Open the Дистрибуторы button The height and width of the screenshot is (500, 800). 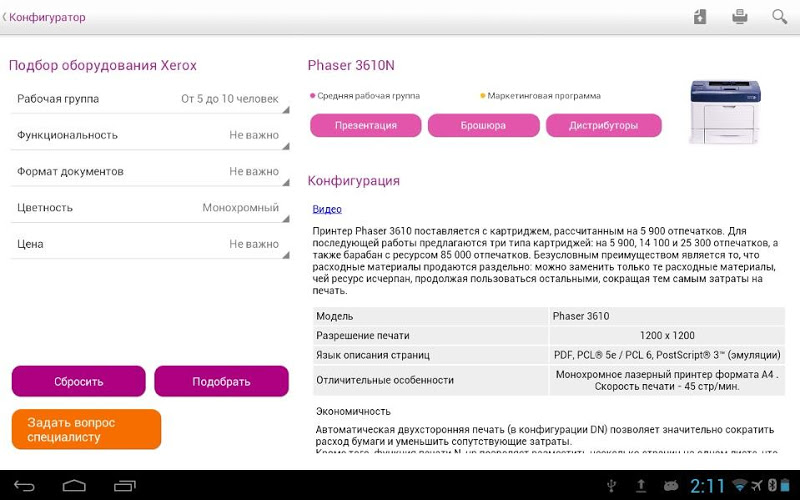coord(604,126)
